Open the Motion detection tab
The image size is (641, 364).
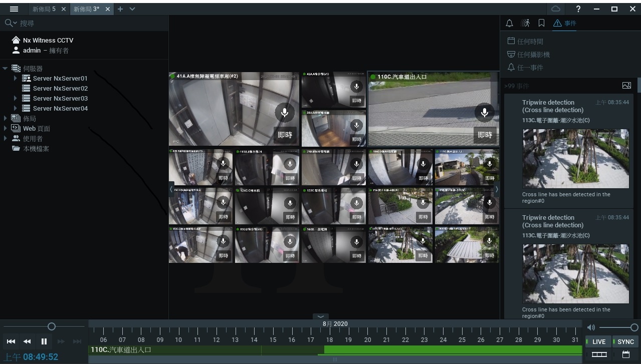pyautogui.click(x=525, y=24)
